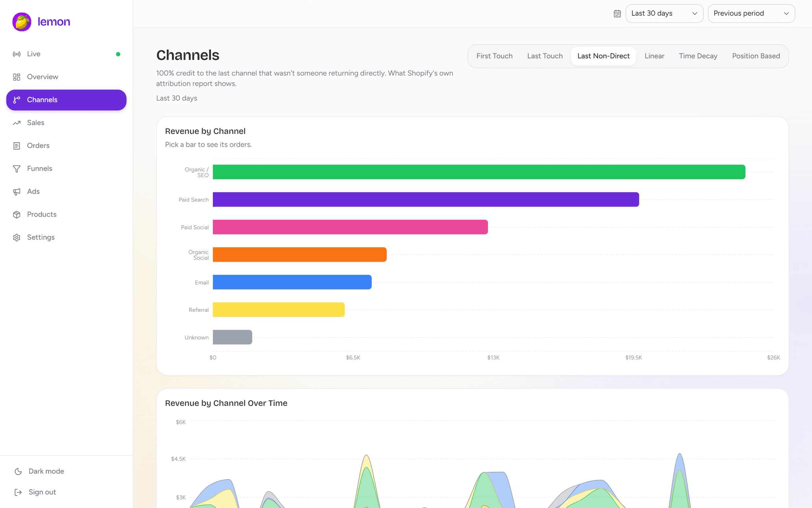
Task: Open the Previous period dropdown
Action: coord(751,13)
